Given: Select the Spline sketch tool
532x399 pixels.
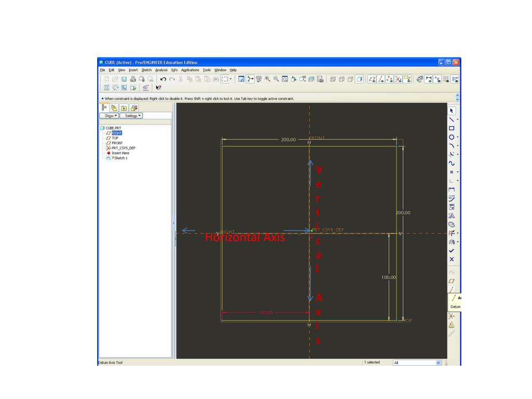Looking at the screenshot, I should pyautogui.click(x=451, y=164).
